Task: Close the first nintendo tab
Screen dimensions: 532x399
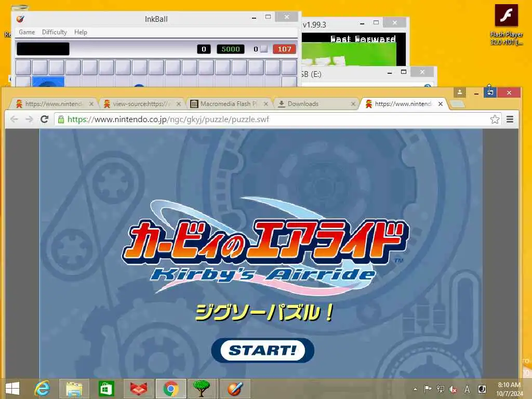Action: point(91,104)
